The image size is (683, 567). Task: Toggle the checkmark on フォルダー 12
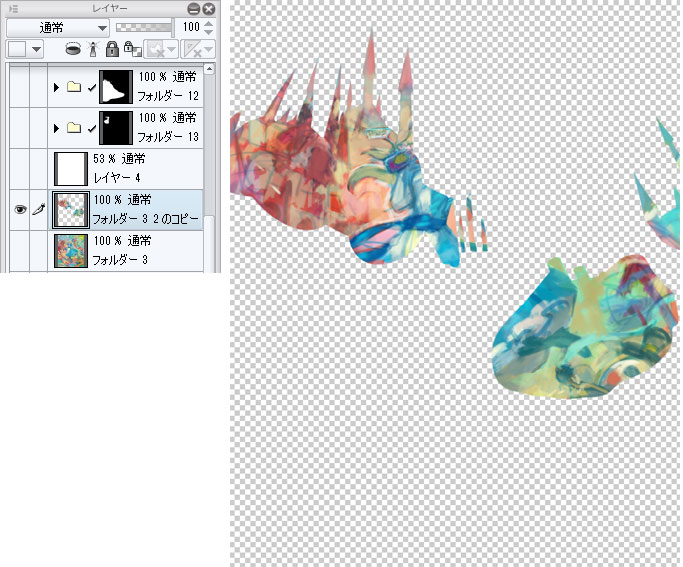pyautogui.click(x=91, y=88)
